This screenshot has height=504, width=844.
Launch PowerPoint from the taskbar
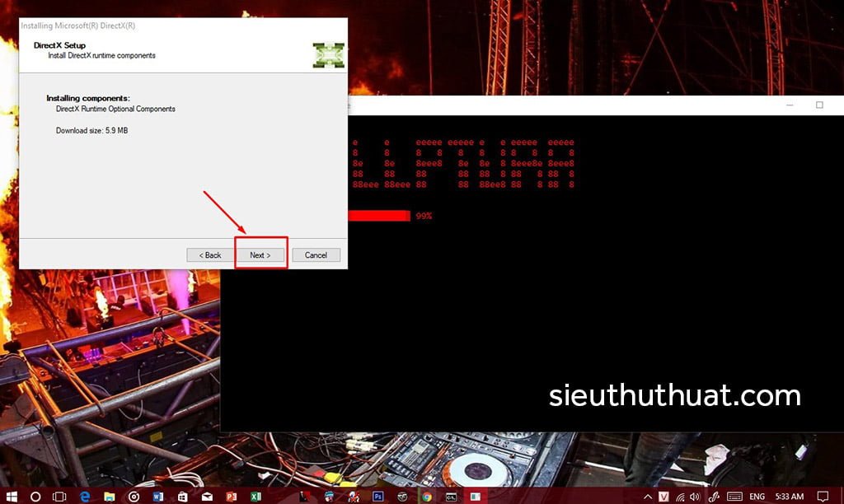point(232,497)
